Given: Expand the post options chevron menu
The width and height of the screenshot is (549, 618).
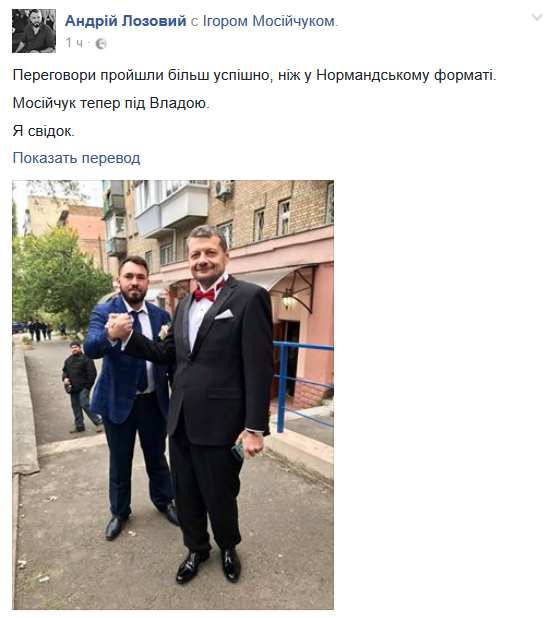Looking at the screenshot, I should (537, 17).
